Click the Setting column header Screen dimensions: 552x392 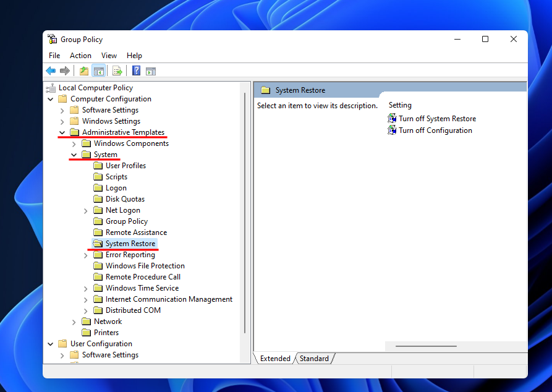coord(400,105)
